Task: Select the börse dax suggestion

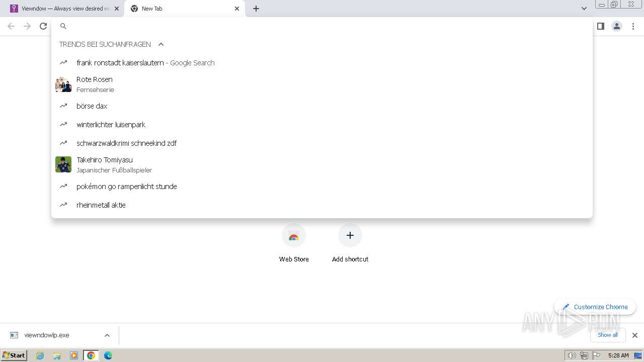Action: (322, 106)
